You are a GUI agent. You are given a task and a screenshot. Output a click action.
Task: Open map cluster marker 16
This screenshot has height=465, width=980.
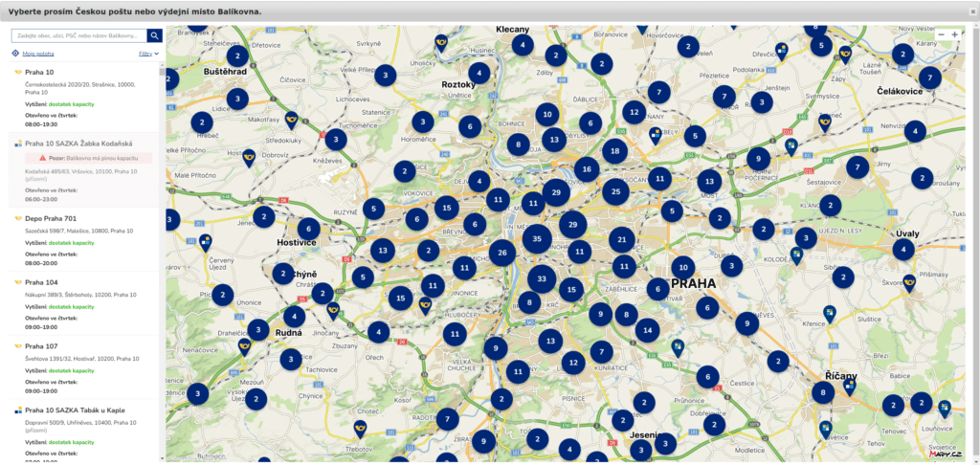(x=587, y=169)
